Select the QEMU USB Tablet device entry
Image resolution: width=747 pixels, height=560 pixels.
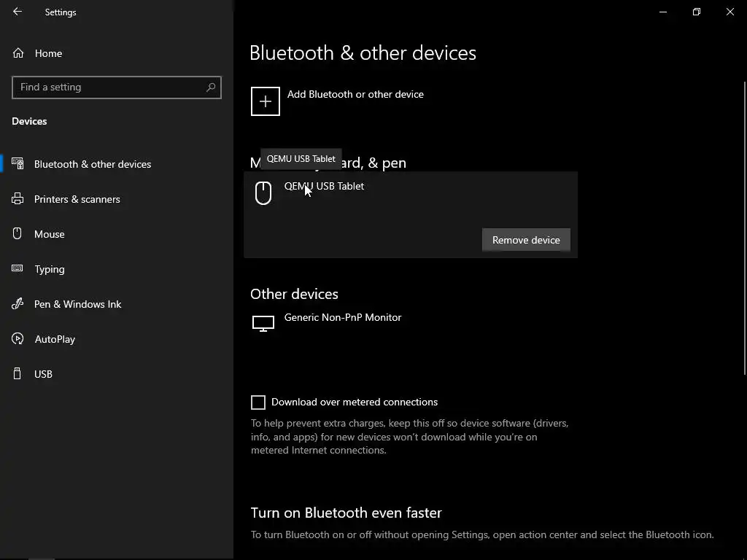point(411,215)
